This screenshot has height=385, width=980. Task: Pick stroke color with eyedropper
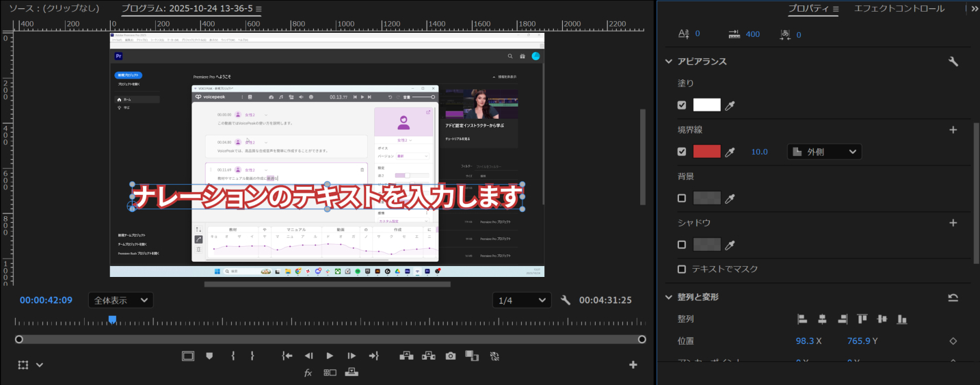pos(730,152)
